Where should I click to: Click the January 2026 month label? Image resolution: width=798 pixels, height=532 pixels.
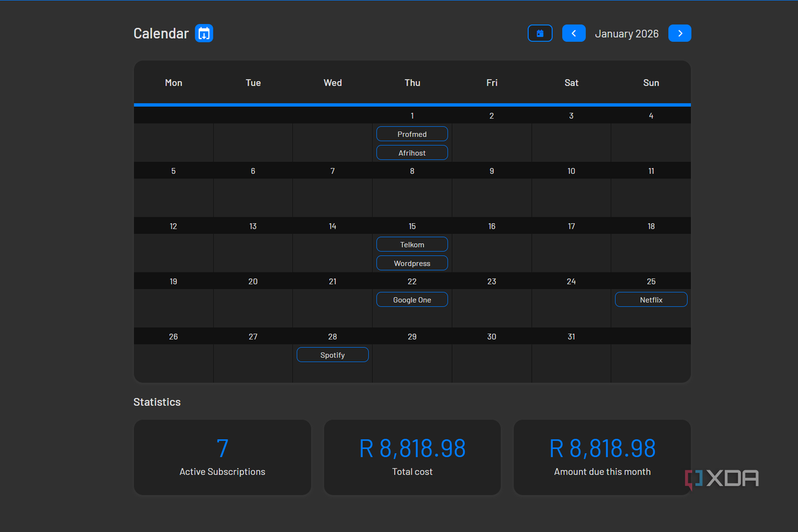(x=627, y=34)
